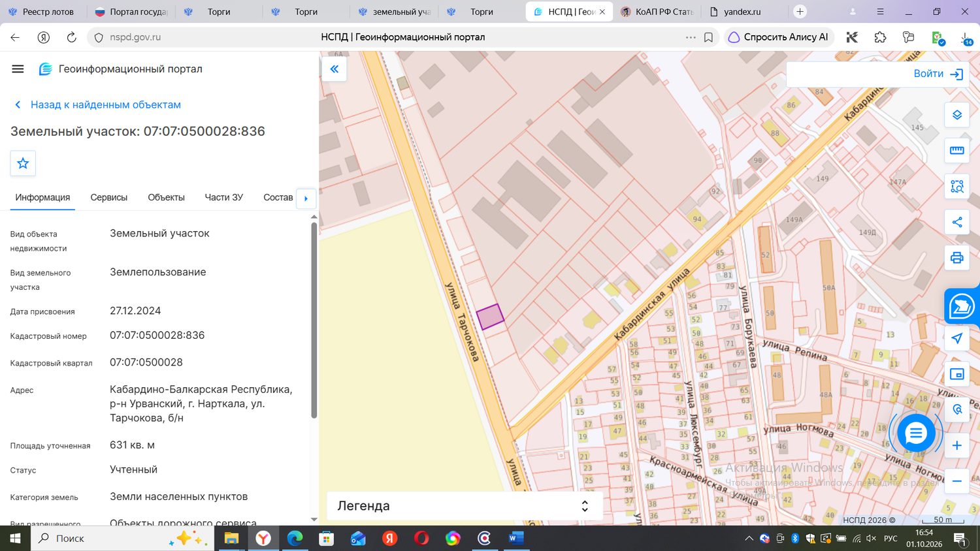
Task: Open the Состав tab
Action: click(x=278, y=197)
